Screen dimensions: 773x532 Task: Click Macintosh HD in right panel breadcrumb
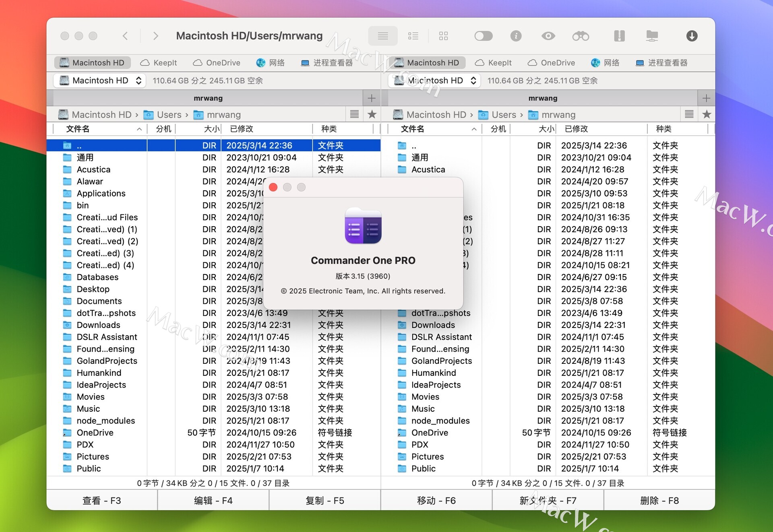tap(430, 115)
